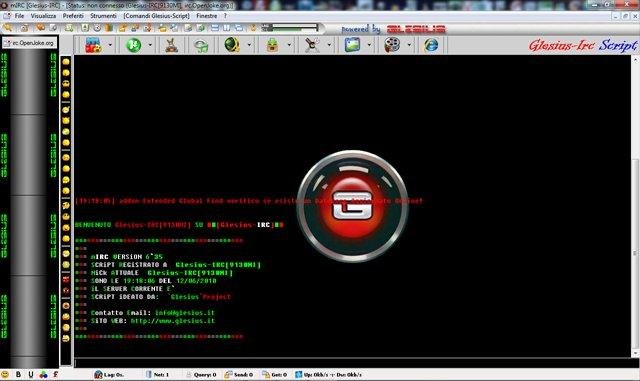This screenshot has height=381, width=640.
Task: Click the 'SCRIPT REGISTRATO A' line
Action: (x=176, y=265)
